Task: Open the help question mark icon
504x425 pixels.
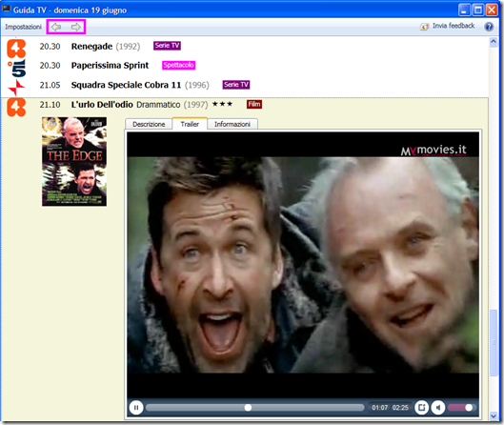Action: click(x=489, y=27)
